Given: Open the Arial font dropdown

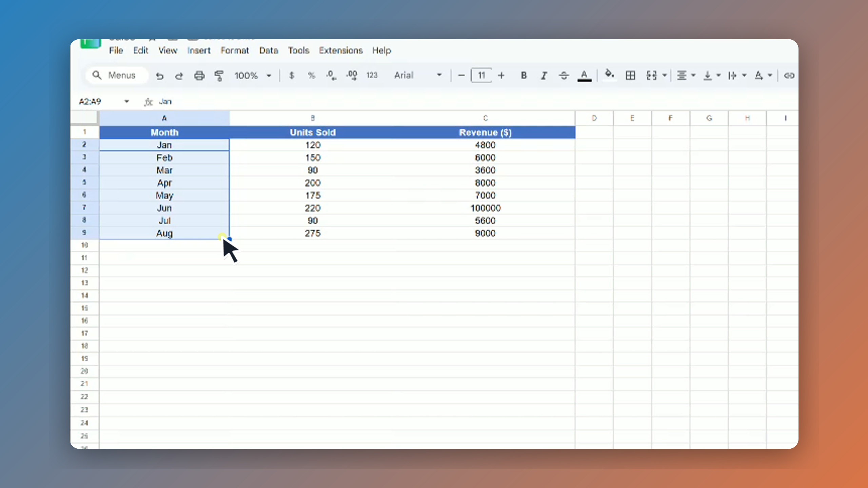Looking at the screenshot, I should (x=418, y=75).
